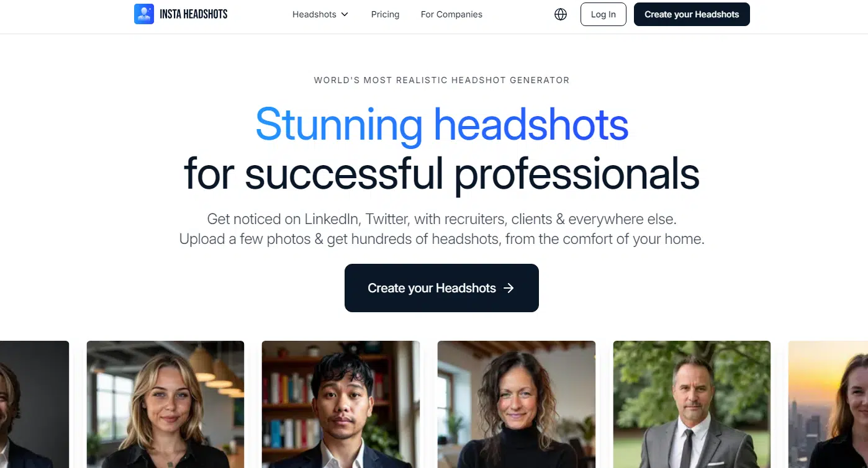Select the partly visible sunset skyline headshot

tap(828, 404)
